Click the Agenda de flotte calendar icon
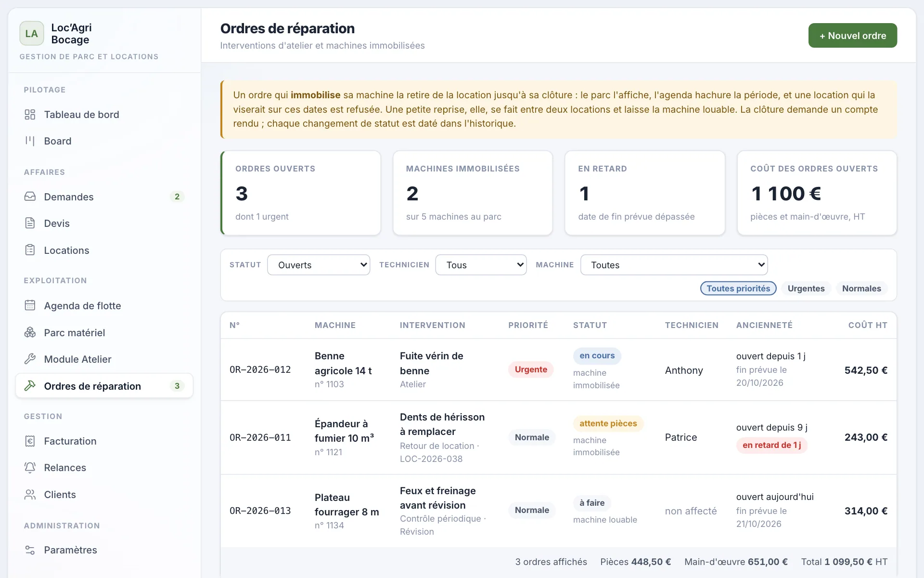 point(30,305)
